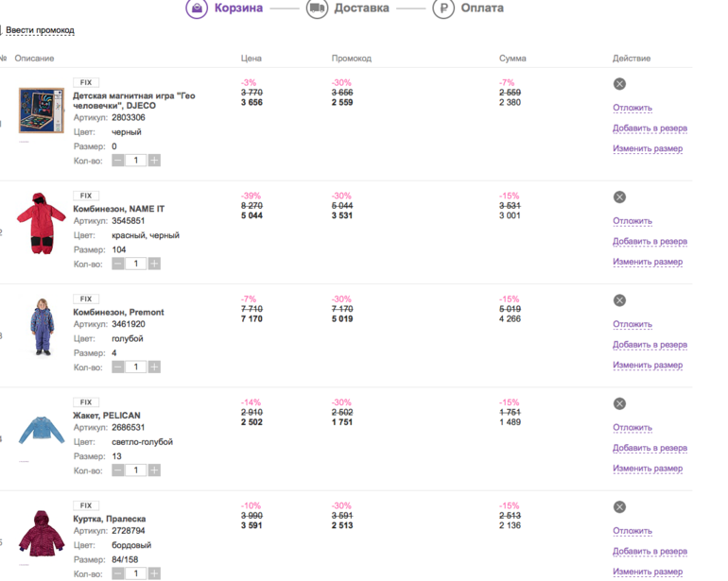Click the Оплата ruble icon
728x581 pixels.
[442, 9]
